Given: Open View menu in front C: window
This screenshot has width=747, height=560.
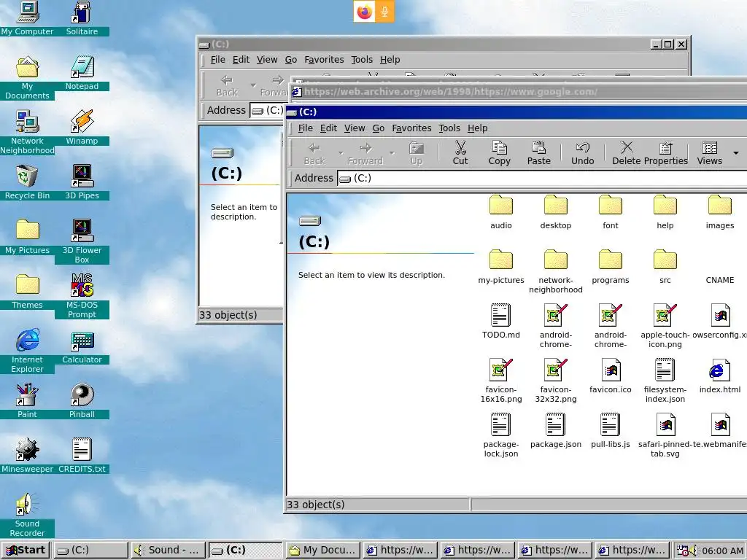Looking at the screenshot, I should pyautogui.click(x=355, y=128).
